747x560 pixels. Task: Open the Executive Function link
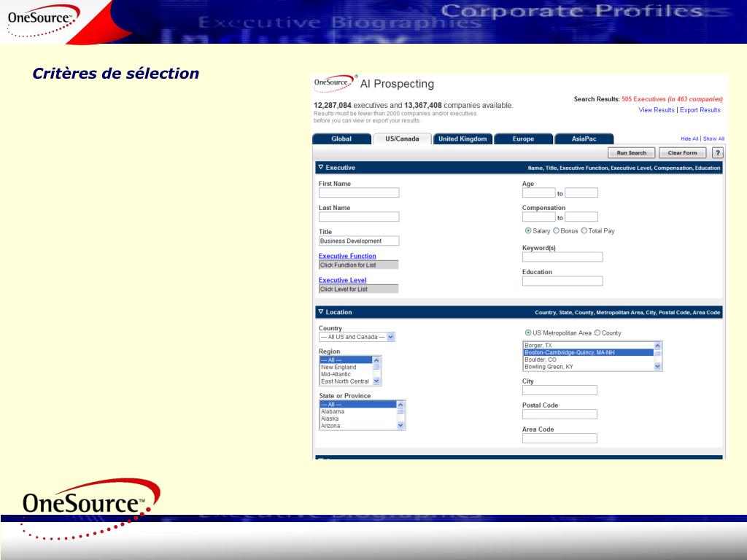[x=347, y=256]
